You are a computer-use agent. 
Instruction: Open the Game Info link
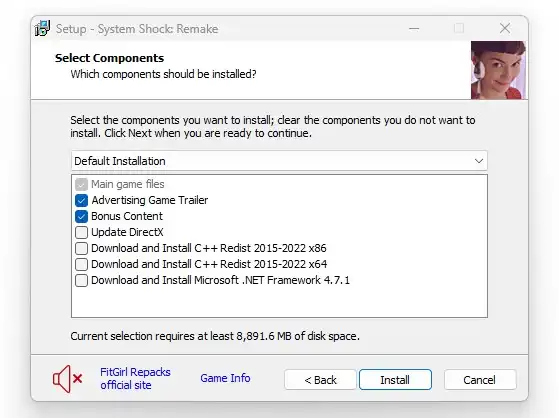coord(225,378)
